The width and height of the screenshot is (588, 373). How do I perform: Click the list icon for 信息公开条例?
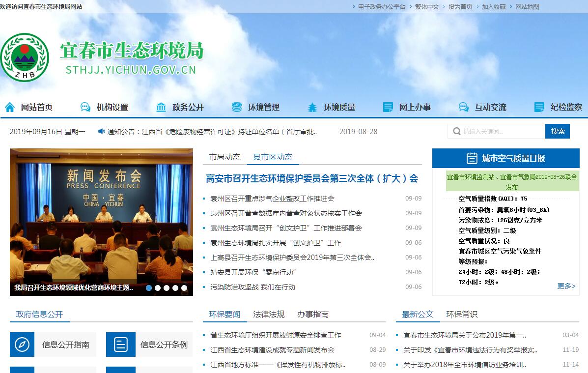tap(120, 344)
